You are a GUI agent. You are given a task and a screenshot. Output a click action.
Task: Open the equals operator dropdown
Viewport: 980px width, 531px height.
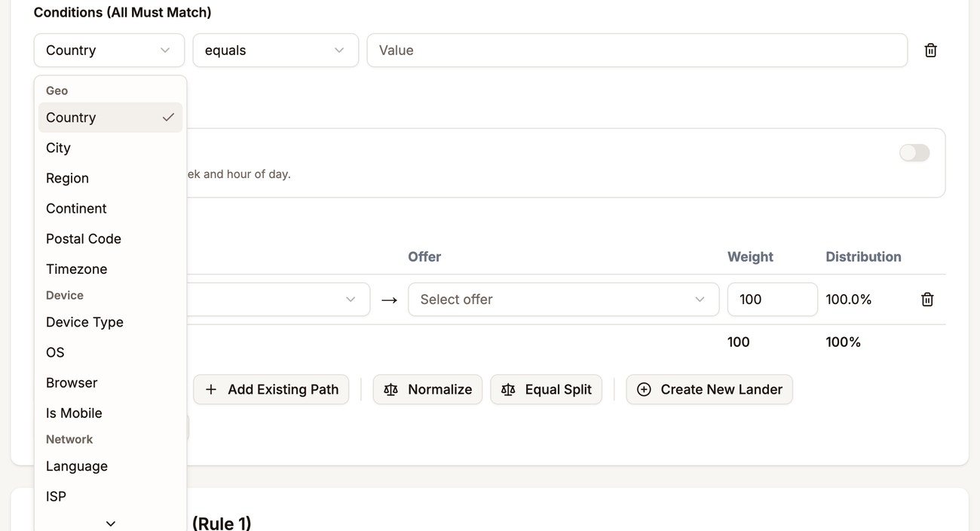click(276, 51)
